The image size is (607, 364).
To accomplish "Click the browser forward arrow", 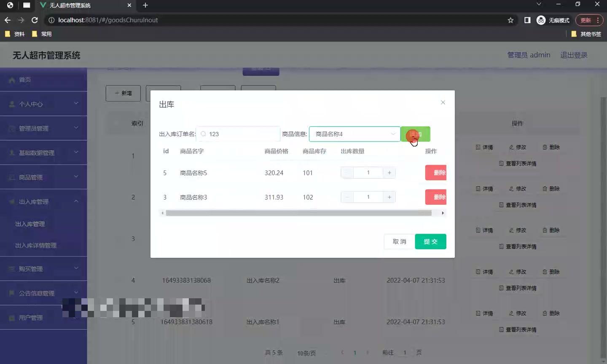I will click(x=21, y=20).
